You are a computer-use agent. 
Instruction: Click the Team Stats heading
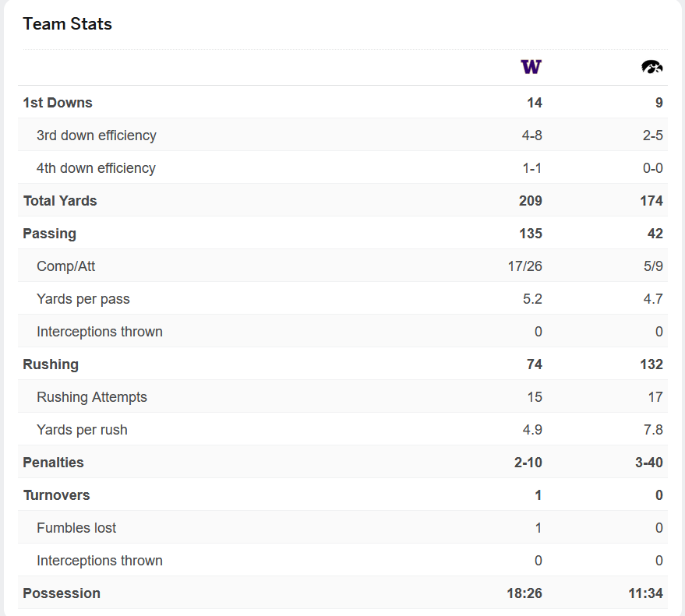tap(67, 24)
